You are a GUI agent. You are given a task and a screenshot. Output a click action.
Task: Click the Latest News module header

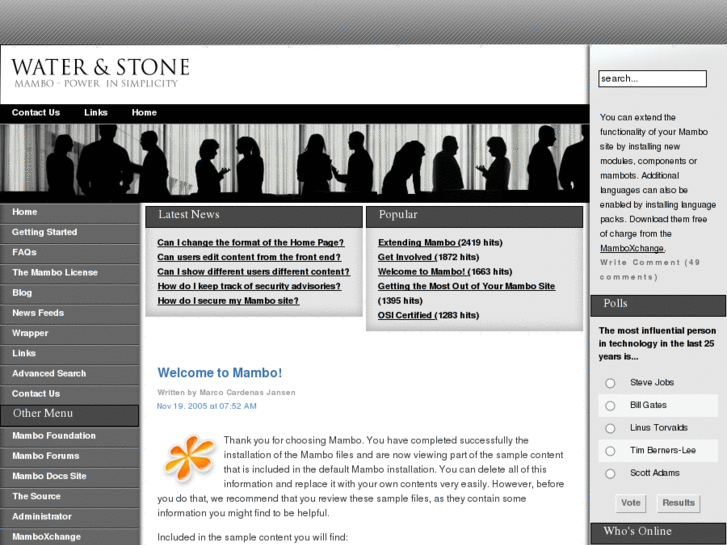click(x=254, y=217)
